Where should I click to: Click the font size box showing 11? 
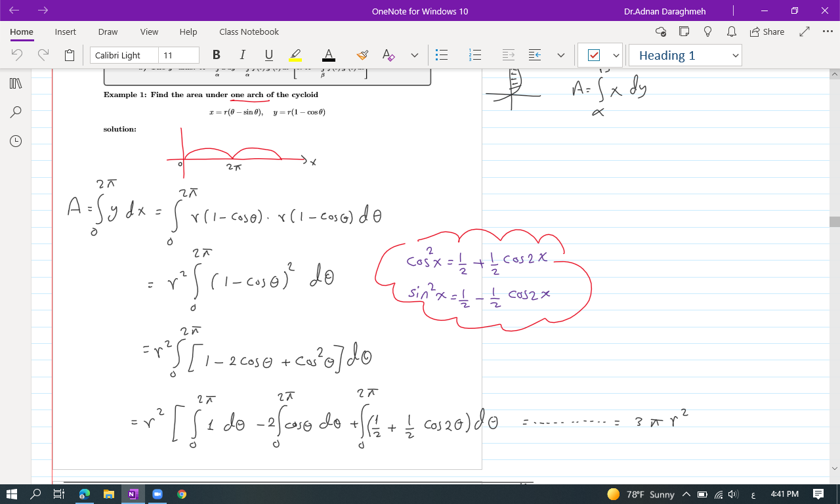coord(178,56)
